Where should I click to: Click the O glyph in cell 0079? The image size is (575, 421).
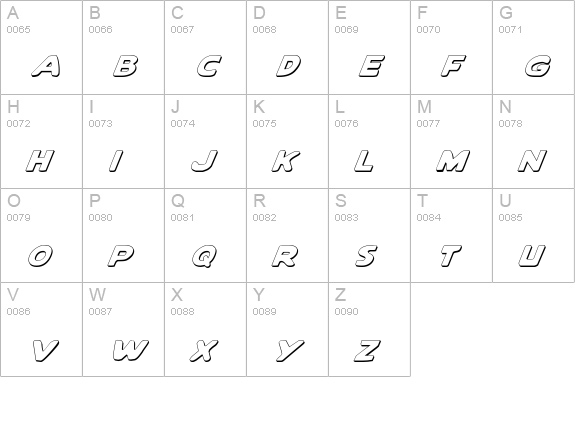[x=40, y=255]
